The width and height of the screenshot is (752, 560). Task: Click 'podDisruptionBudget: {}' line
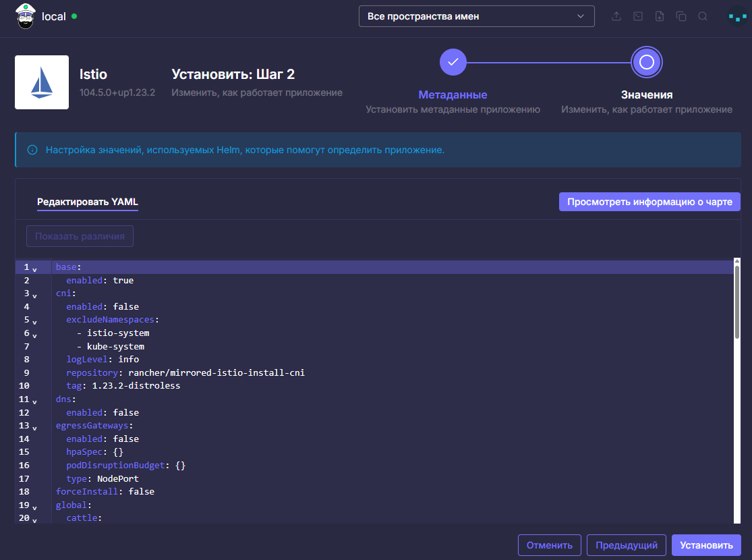pos(125,466)
